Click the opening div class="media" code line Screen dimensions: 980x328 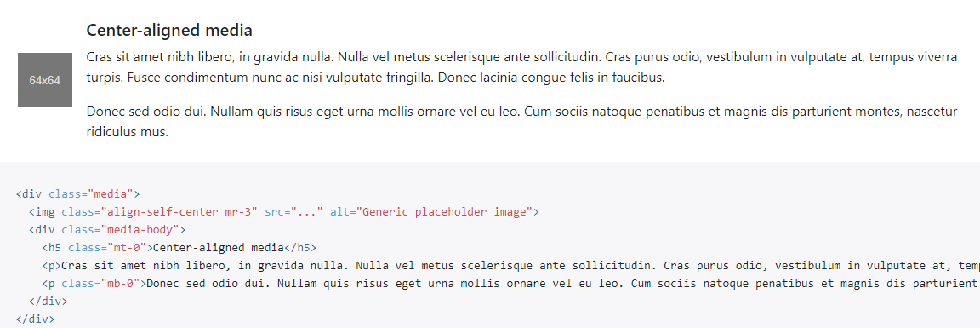coord(78,193)
